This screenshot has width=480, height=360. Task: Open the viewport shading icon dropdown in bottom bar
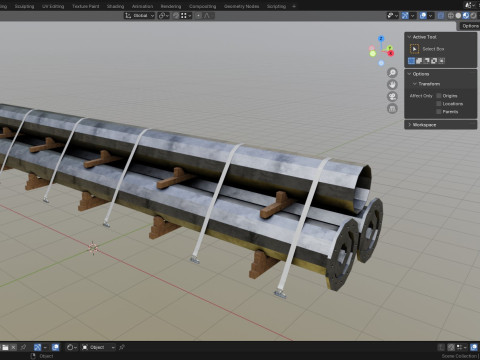coord(71,347)
